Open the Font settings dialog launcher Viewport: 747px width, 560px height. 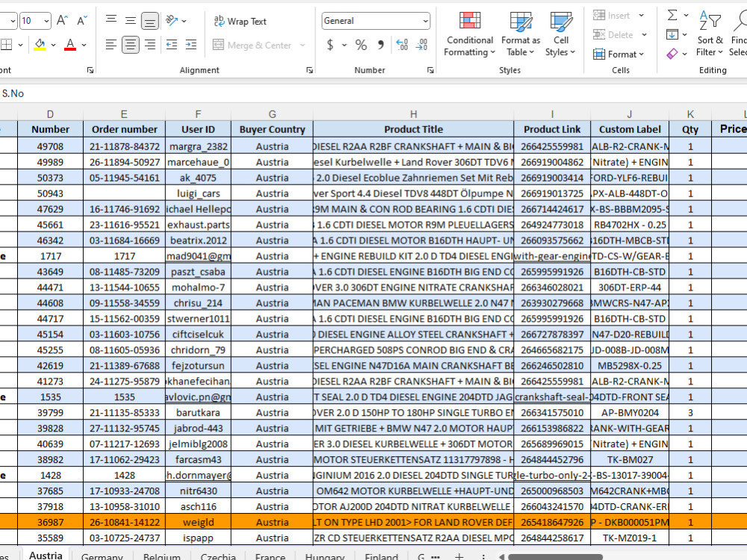(x=90, y=70)
